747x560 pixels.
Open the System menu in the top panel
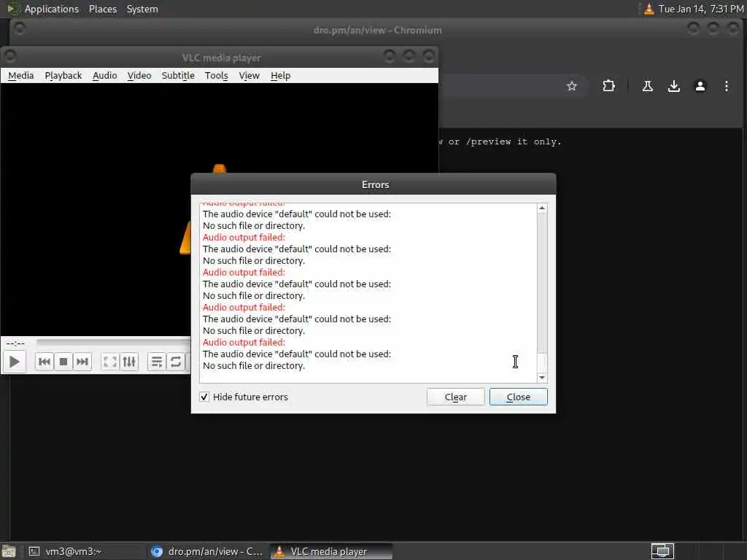pyautogui.click(x=142, y=9)
